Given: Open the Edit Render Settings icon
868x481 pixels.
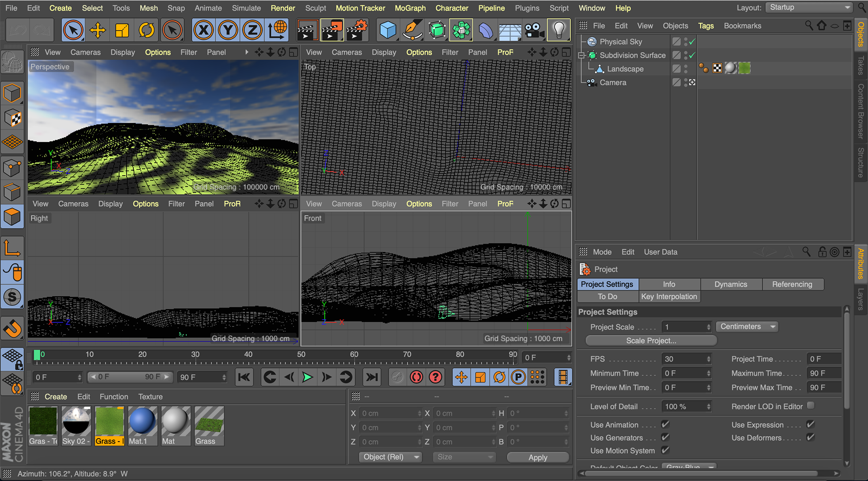Looking at the screenshot, I should pos(357,30).
